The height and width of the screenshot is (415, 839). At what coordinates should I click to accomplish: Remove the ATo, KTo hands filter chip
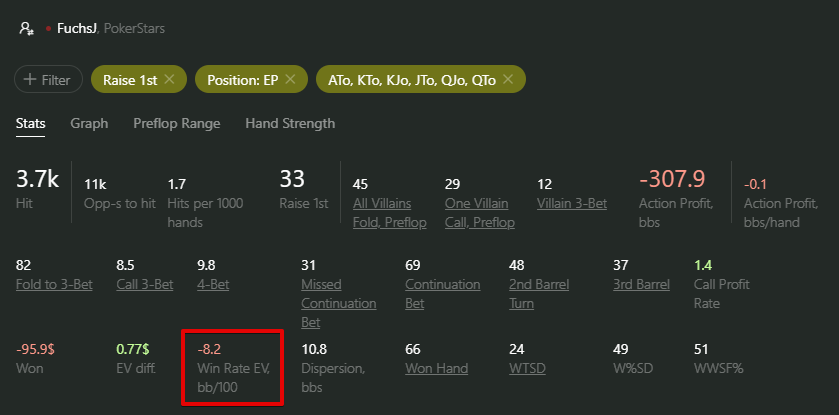tap(508, 79)
